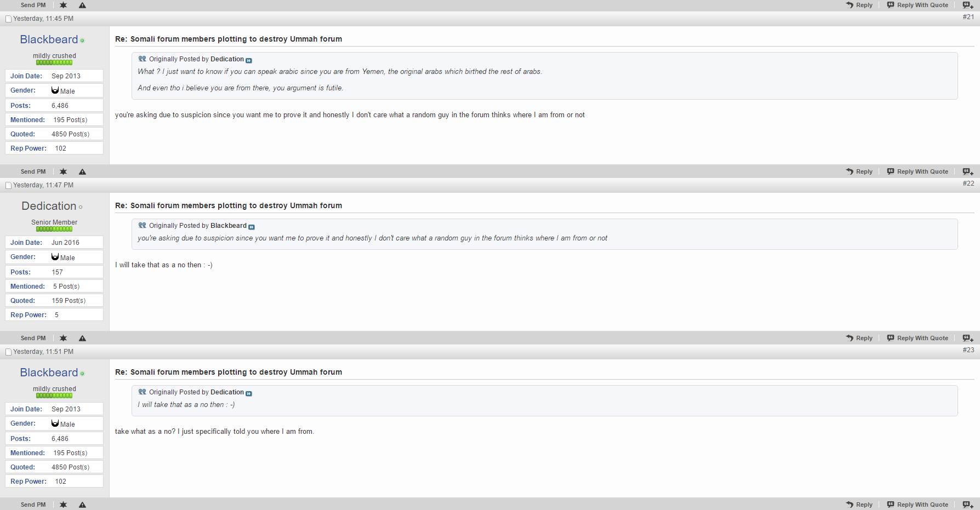Click the post icon next to Yesterday, 11:51 PM

[8, 352]
